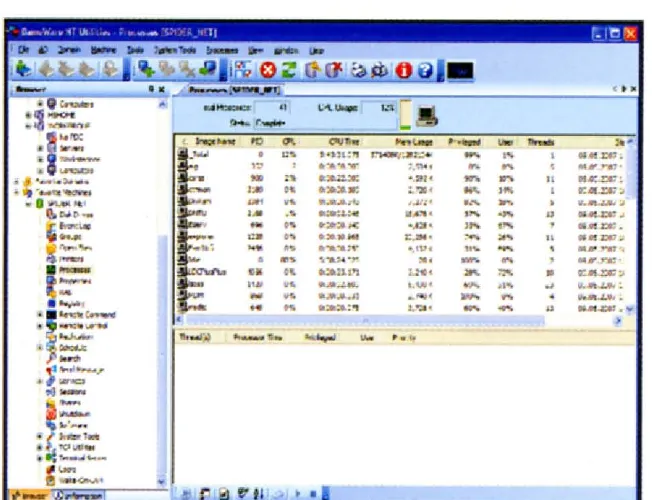Click the checklist view icon left of Stop

click(244, 70)
